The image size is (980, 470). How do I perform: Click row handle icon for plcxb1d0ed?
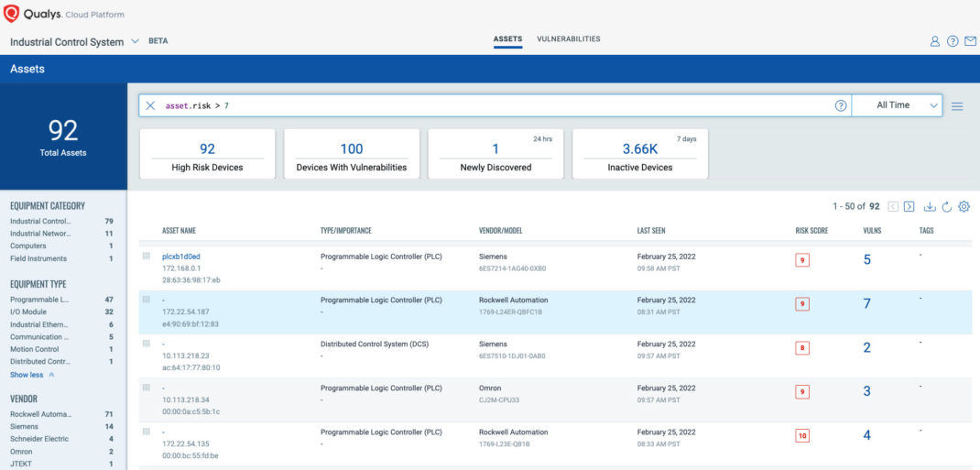point(147,256)
